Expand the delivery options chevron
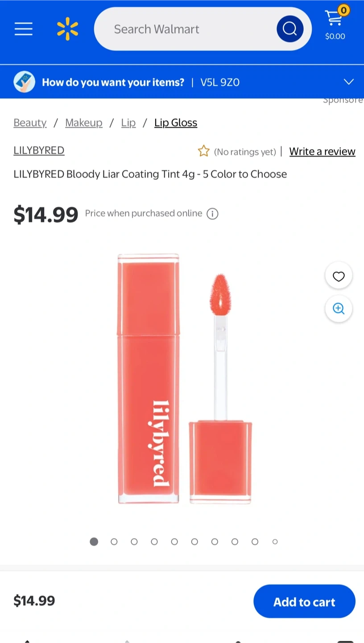The width and height of the screenshot is (364, 643). [349, 82]
